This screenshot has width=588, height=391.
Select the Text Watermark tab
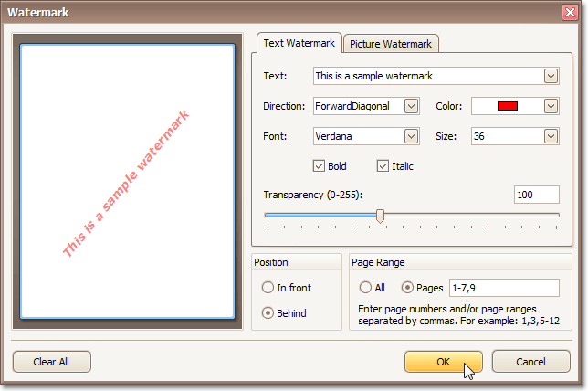tap(299, 43)
